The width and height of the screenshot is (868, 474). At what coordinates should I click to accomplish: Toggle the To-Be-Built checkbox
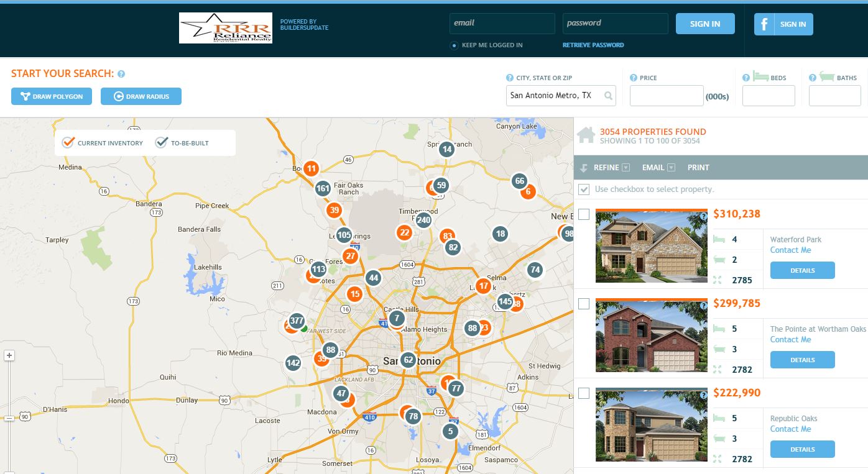point(162,142)
